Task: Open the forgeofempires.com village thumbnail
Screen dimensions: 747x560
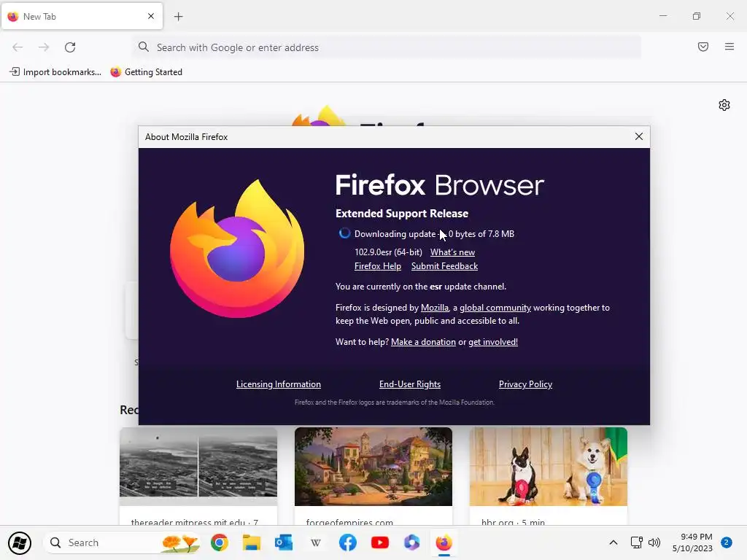Action: click(373, 466)
